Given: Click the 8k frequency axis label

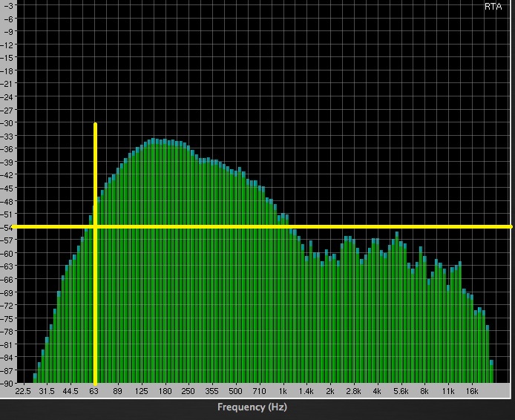Looking at the screenshot, I should [424, 390].
